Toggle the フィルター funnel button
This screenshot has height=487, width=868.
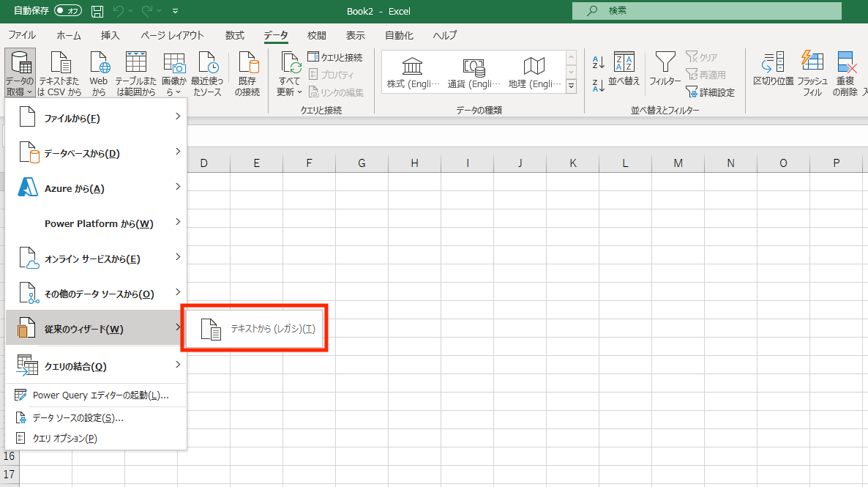(x=665, y=70)
